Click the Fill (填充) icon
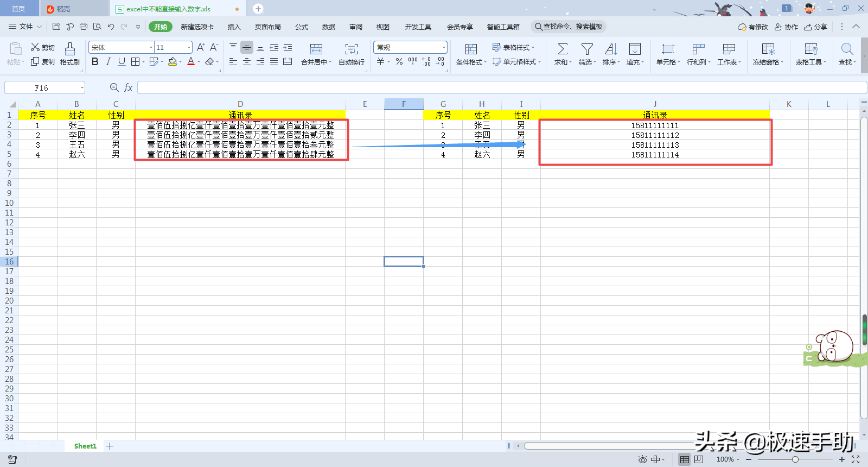 [x=635, y=49]
